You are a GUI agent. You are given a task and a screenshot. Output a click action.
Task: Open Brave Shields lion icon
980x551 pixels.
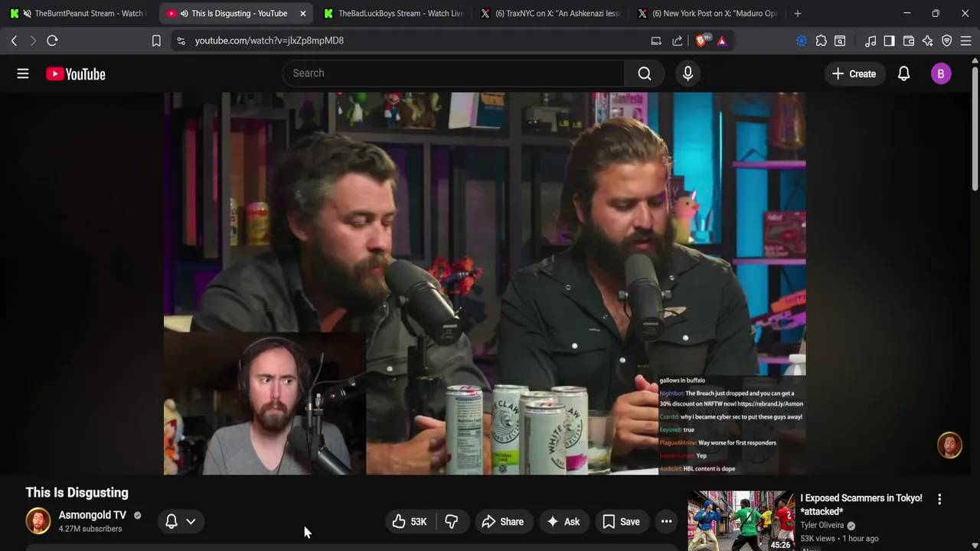pyautogui.click(x=702, y=40)
